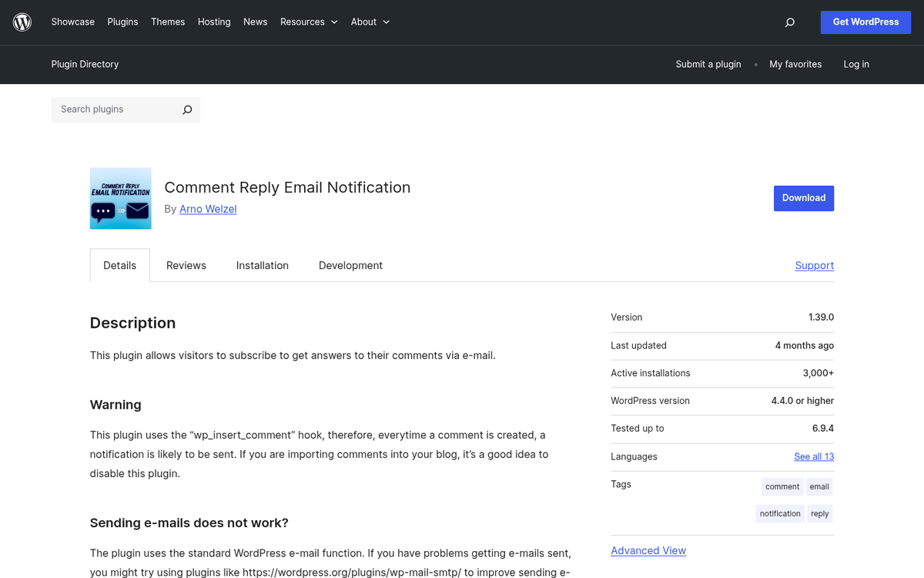This screenshot has height=578, width=924.
Task: Select the notification tag
Action: [780, 514]
